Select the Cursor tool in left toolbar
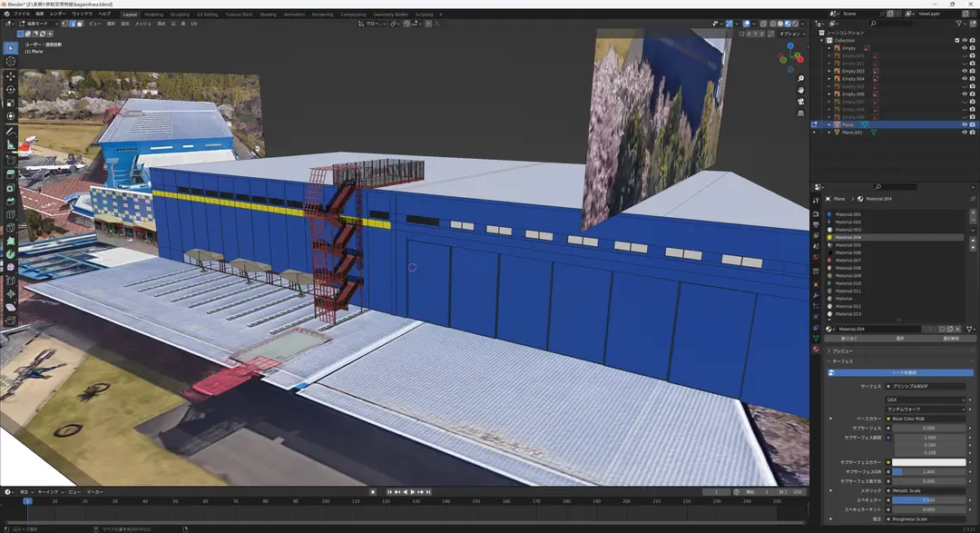Viewport: 980px width, 533px height. tap(11, 62)
